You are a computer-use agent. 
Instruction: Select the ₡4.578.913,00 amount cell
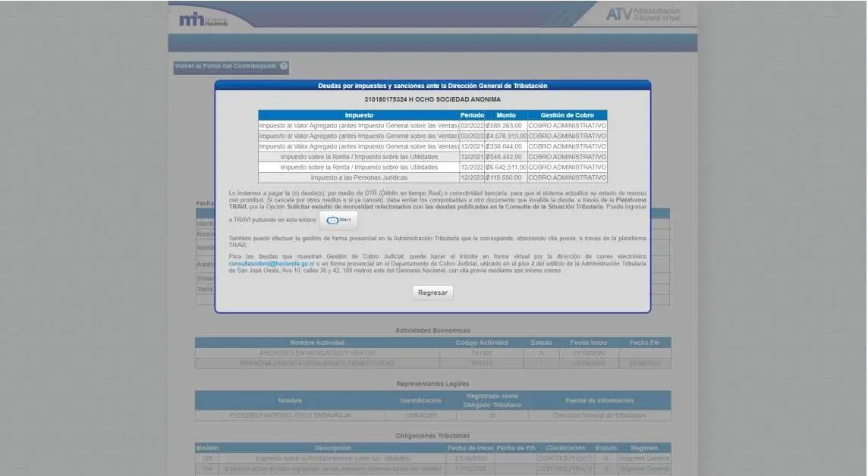pos(505,136)
